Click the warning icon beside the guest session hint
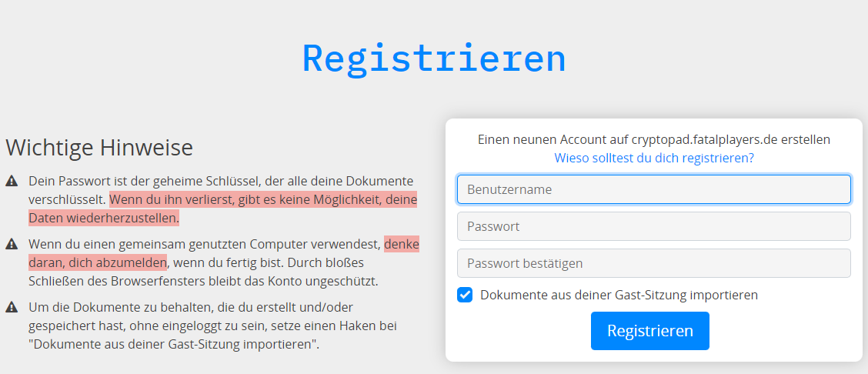The height and width of the screenshot is (374, 868). 11,306
